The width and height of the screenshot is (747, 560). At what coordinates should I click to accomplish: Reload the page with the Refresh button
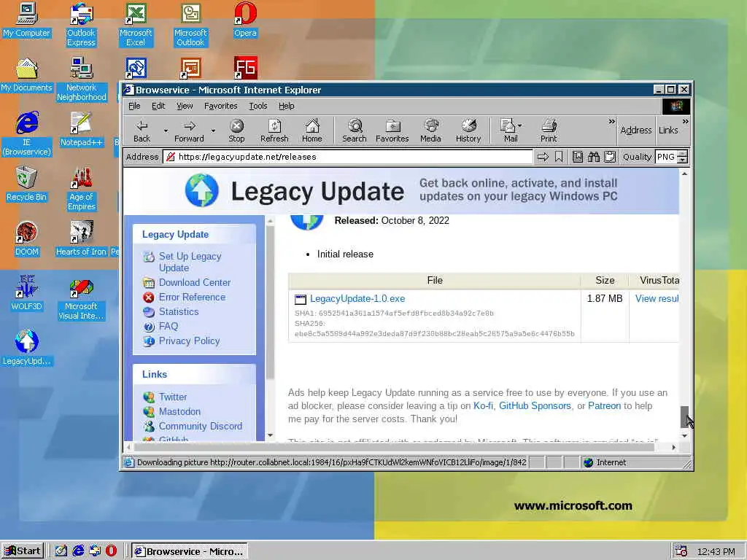click(274, 131)
